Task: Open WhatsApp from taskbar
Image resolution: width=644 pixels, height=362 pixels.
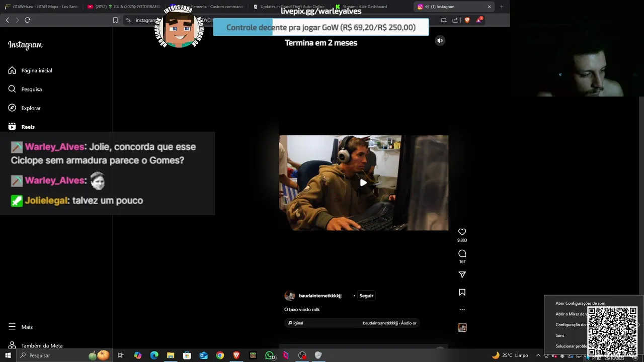Action: 270,355
